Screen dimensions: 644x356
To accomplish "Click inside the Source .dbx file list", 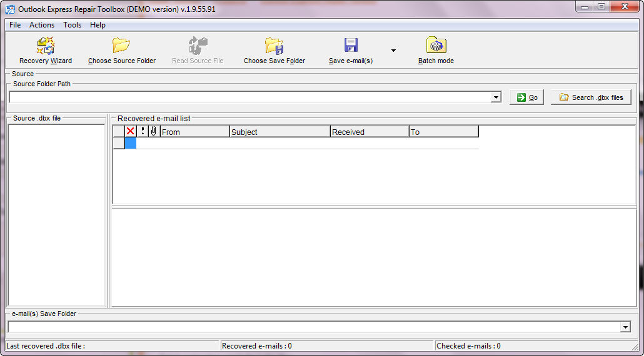I will coord(57,215).
